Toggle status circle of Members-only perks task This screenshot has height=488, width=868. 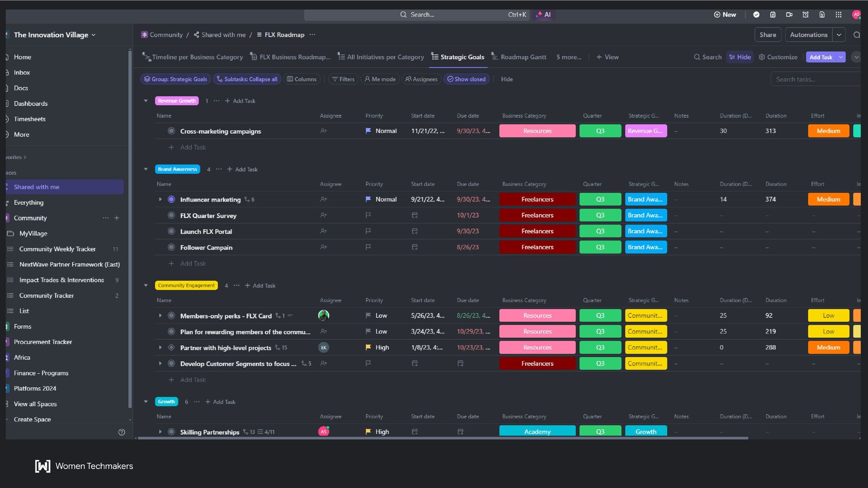pyautogui.click(x=171, y=316)
